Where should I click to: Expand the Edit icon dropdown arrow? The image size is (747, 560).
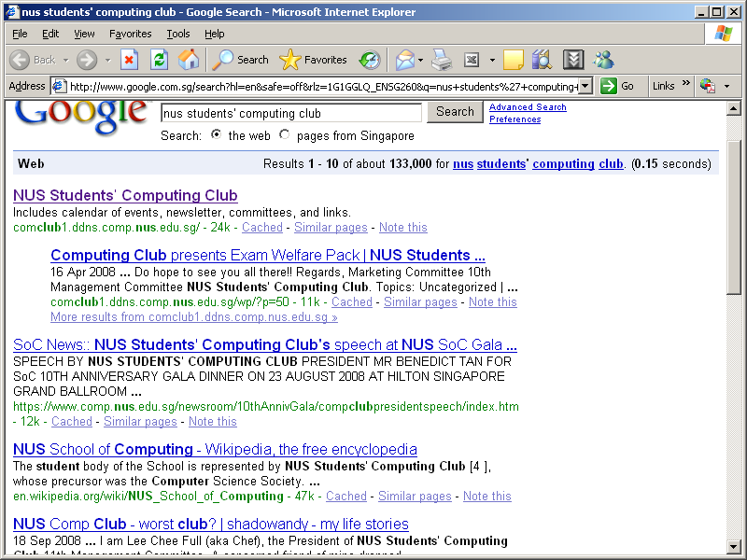point(492,61)
